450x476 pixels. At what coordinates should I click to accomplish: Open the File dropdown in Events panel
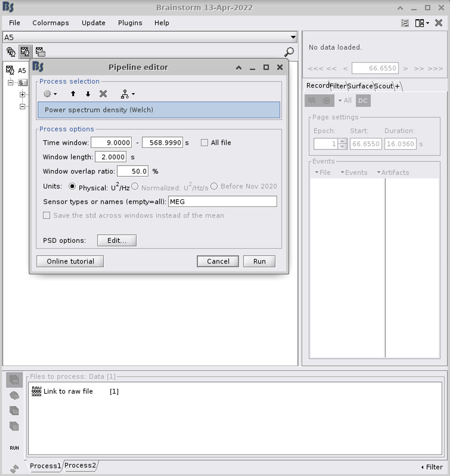[323, 172]
